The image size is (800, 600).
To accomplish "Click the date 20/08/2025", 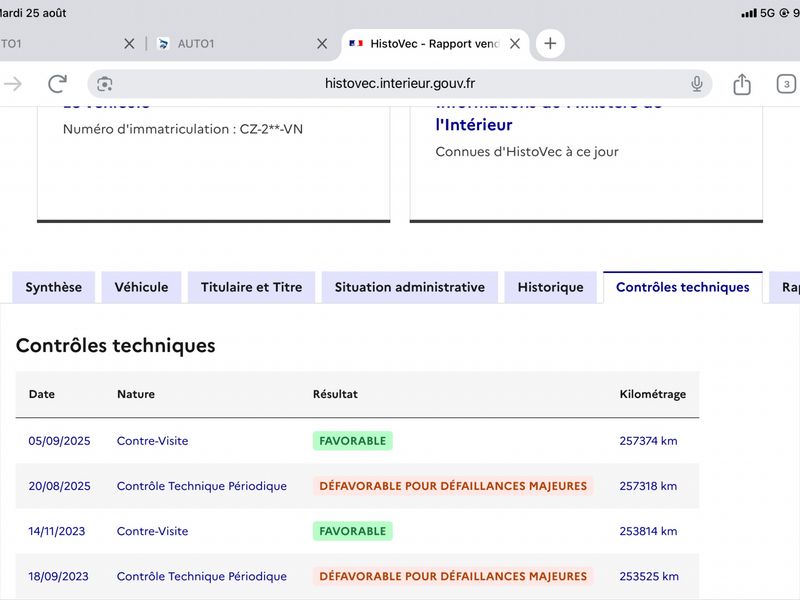I will tap(59, 486).
